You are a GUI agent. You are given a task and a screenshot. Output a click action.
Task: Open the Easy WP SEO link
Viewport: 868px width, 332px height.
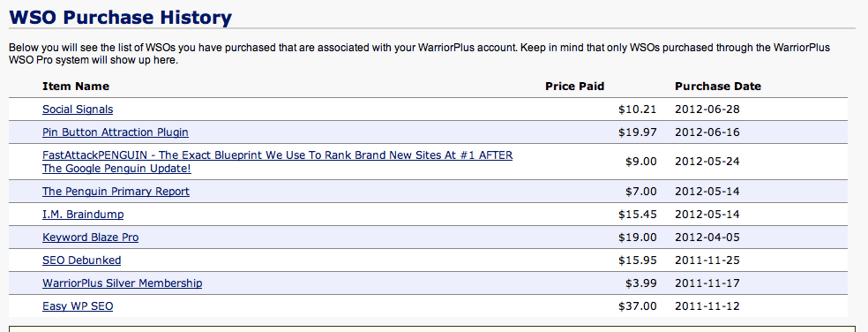[78, 306]
